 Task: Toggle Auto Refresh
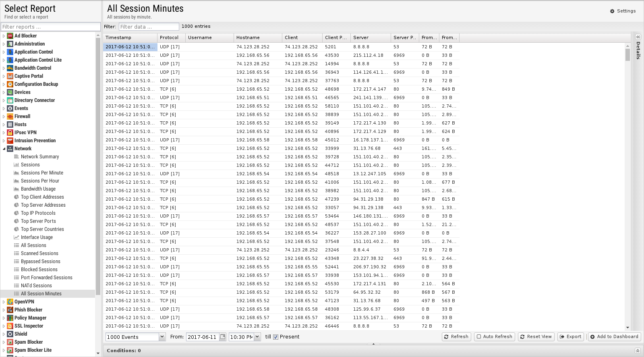[494, 336]
